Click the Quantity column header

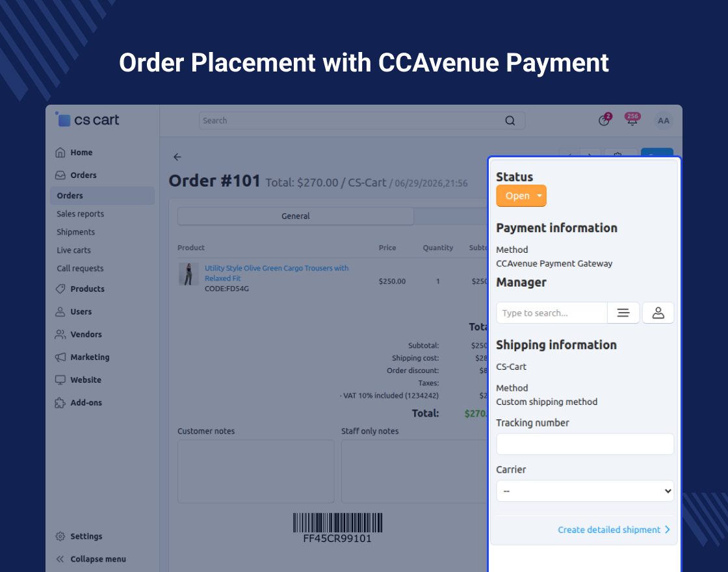438,248
